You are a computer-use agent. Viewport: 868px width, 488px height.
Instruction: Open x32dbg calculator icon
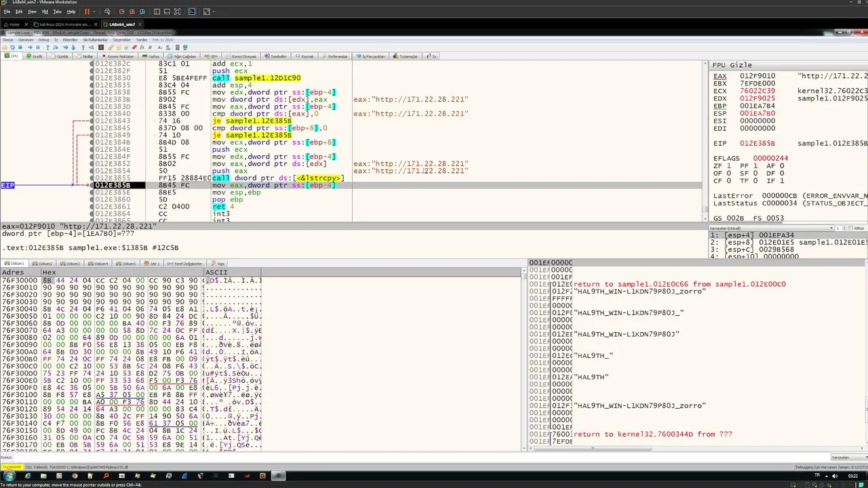[x=178, y=47]
